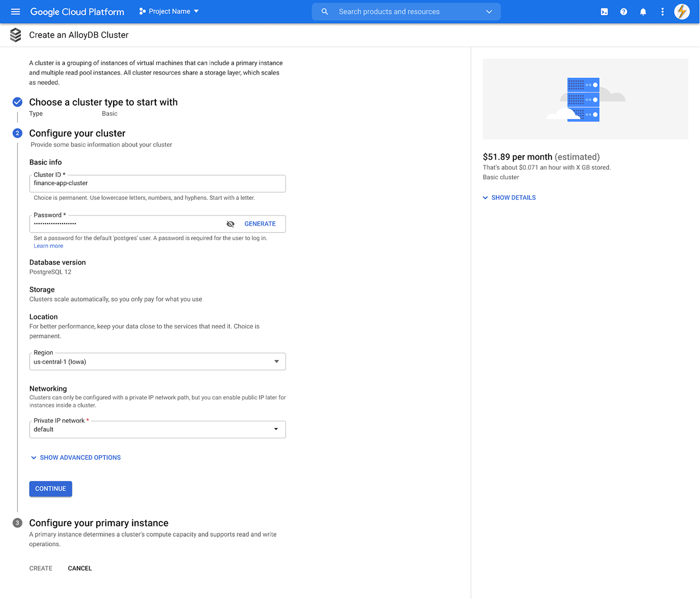This screenshot has width=700, height=599.
Task: Click the step 3 number badge
Action: [17, 523]
